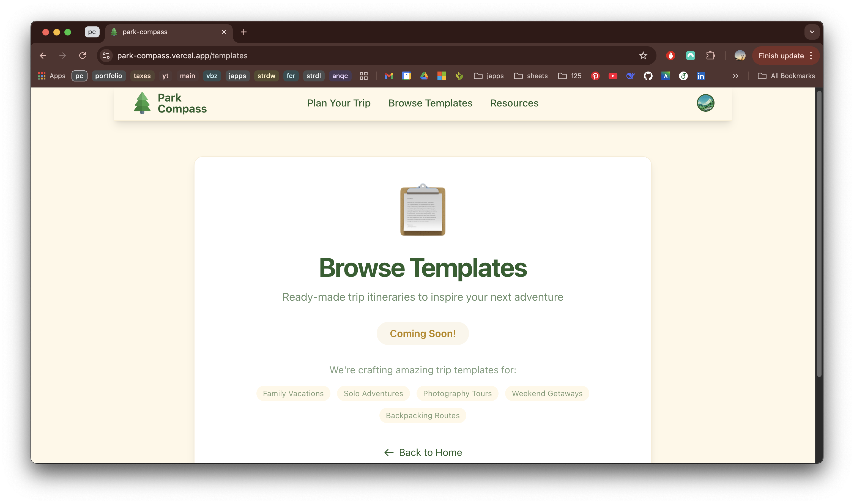Open site information icon in address bar

click(x=106, y=56)
